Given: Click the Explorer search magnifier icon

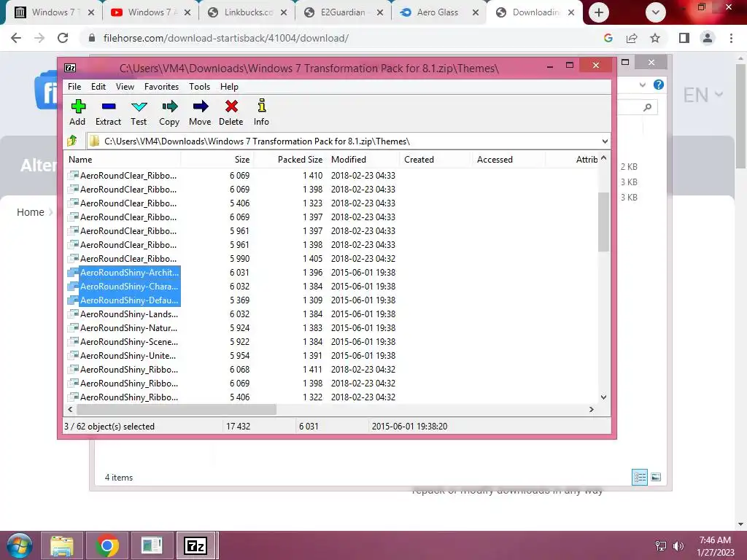Looking at the screenshot, I should click(x=647, y=107).
